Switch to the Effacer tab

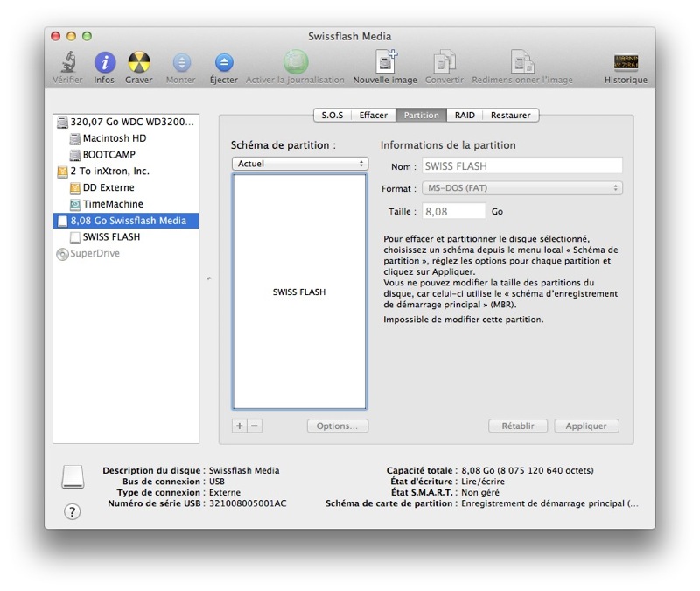pyautogui.click(x=374, y=116)
